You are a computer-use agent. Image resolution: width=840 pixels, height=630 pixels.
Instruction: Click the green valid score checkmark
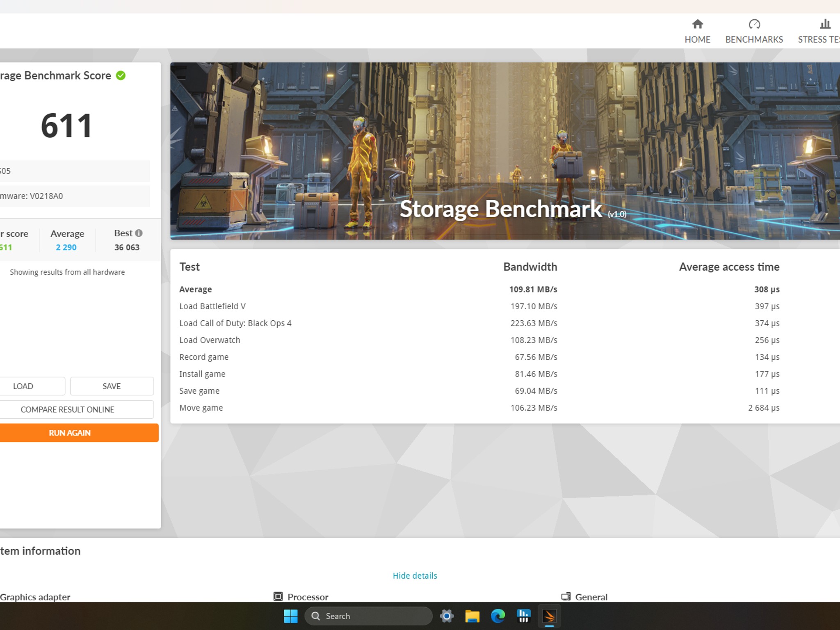click(x=121, y=75)
